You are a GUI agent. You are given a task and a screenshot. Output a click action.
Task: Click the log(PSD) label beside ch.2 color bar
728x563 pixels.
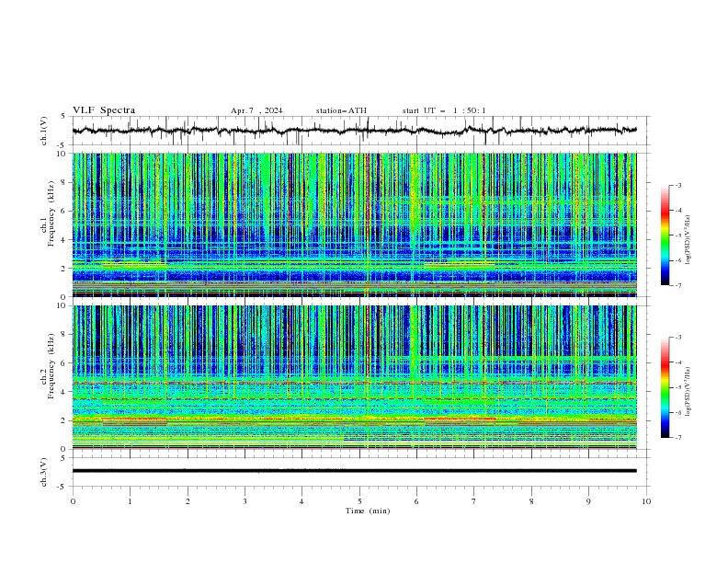tap(688, 391)
